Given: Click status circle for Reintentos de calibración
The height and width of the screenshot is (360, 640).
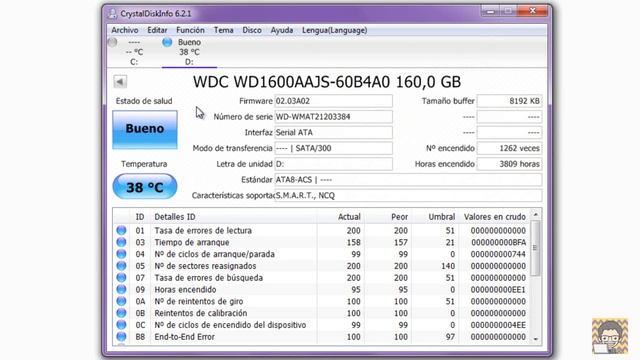Looking at the screenshot, I should [x=121, y=313].
